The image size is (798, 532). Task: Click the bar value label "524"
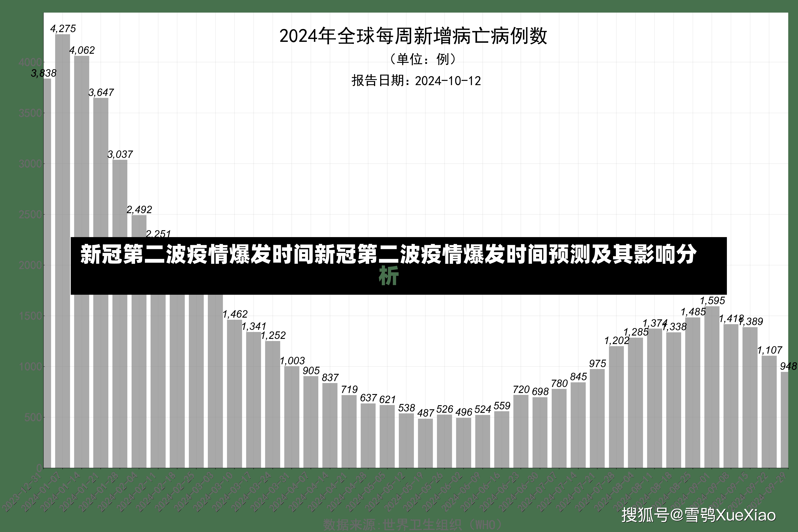483,409
